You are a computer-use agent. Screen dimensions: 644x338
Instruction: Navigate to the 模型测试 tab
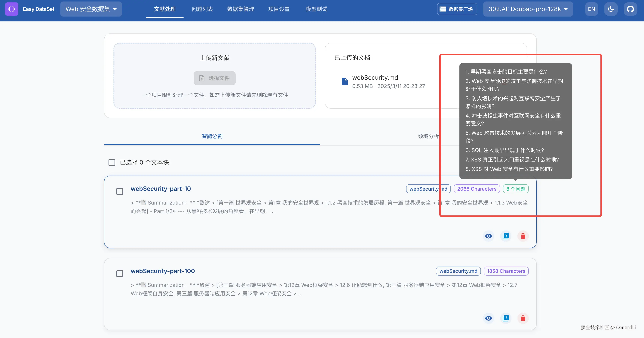(x=317, y=9)
